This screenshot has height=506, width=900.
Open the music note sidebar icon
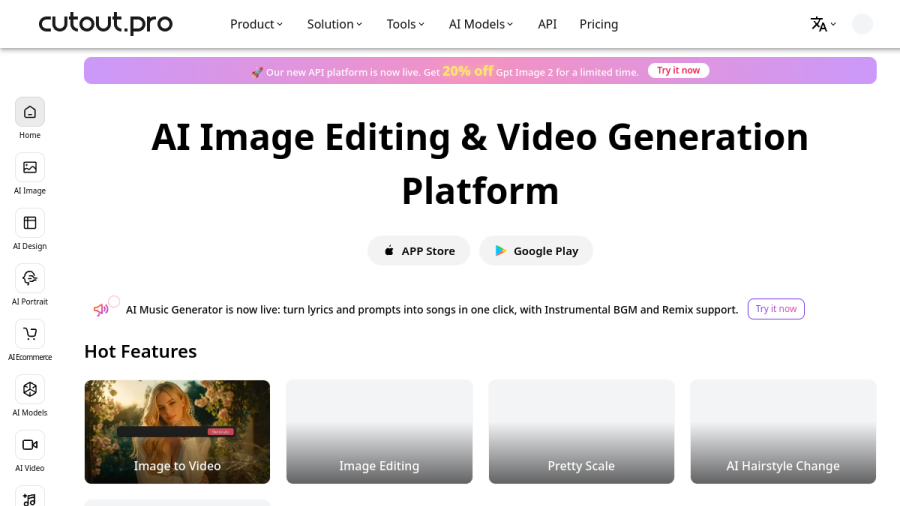[30, 497]
